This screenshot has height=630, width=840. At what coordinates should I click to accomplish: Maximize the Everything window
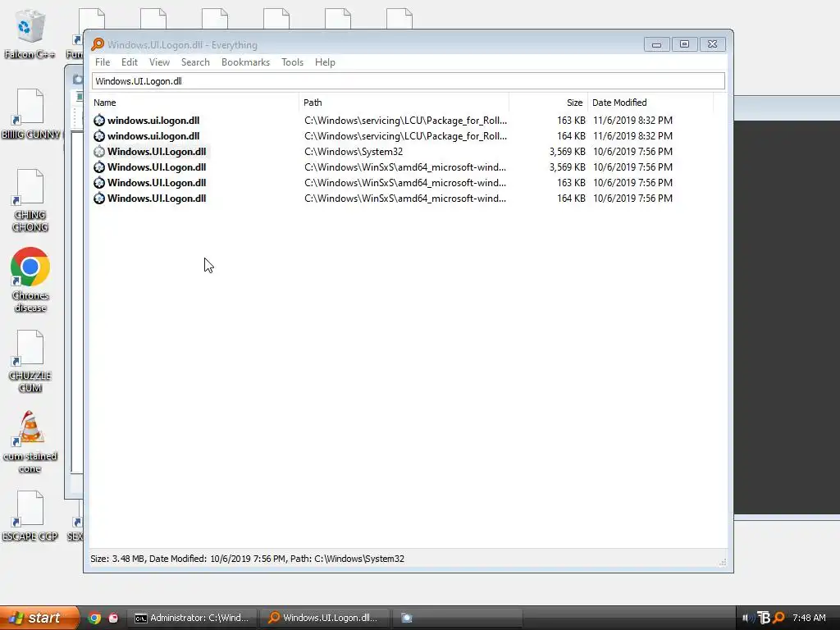click(685, 44)
